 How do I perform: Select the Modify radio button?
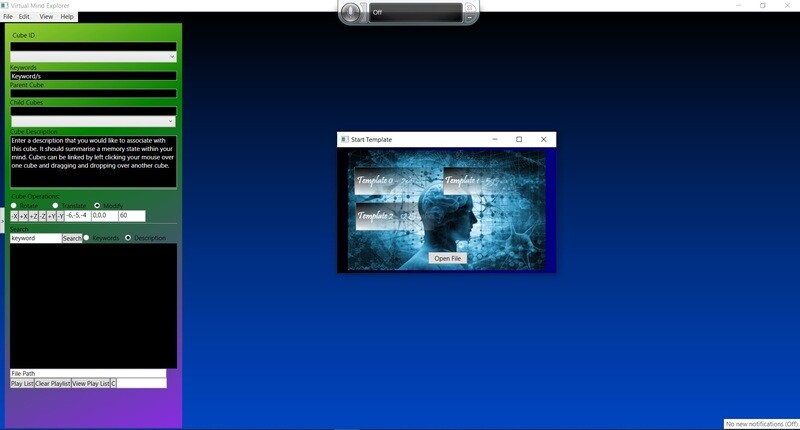pyautogui.click(x=97, y=206)
